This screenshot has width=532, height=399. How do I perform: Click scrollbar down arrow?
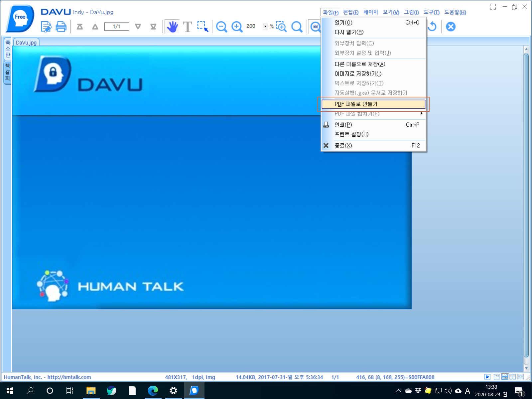(526, 368)
